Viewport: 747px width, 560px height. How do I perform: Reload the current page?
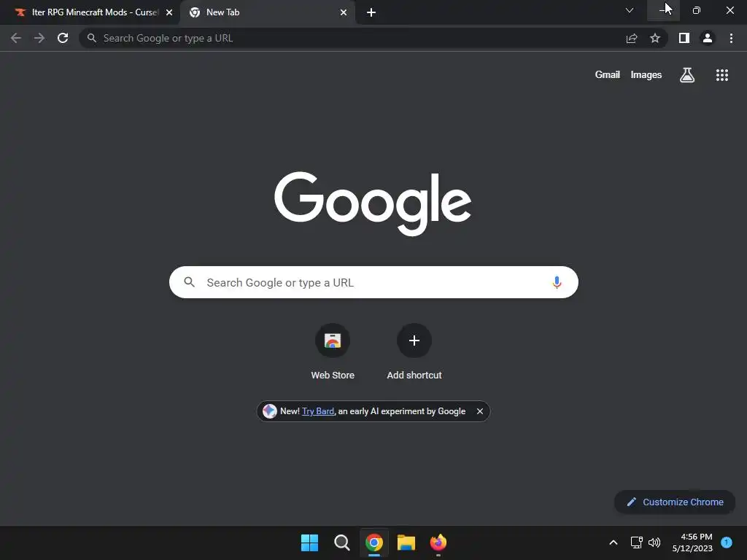(x=63, y=38)
